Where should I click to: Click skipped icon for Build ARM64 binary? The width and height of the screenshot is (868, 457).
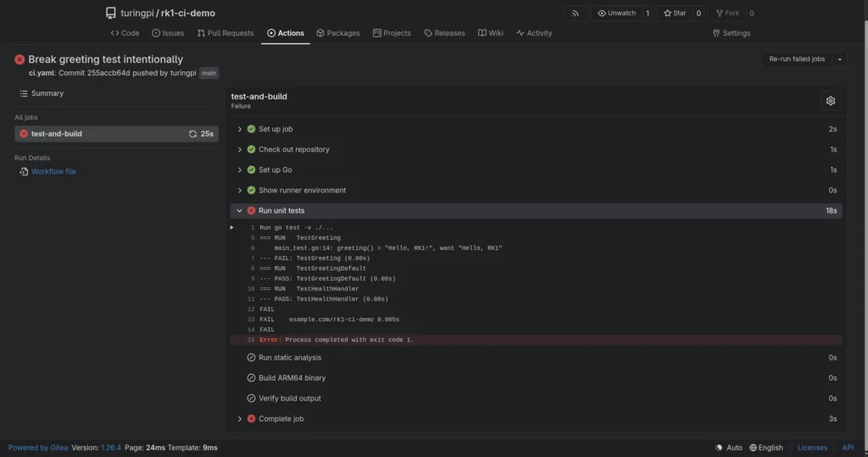point(251,378)
